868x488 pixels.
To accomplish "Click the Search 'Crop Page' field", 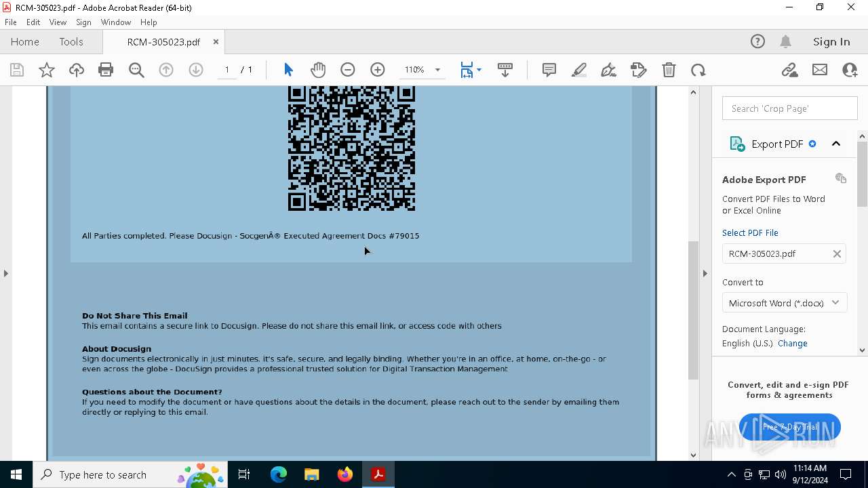I will pyautogui.click(x=790, y=108).
